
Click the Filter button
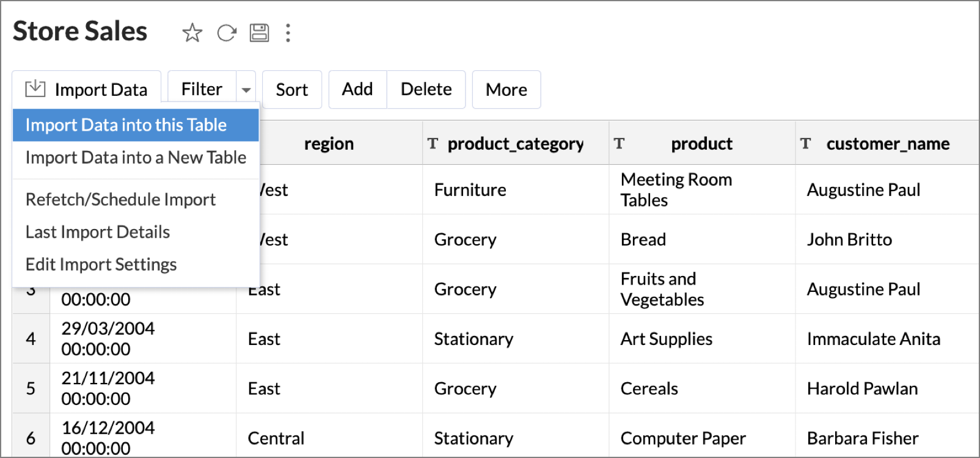pos(202,90)
